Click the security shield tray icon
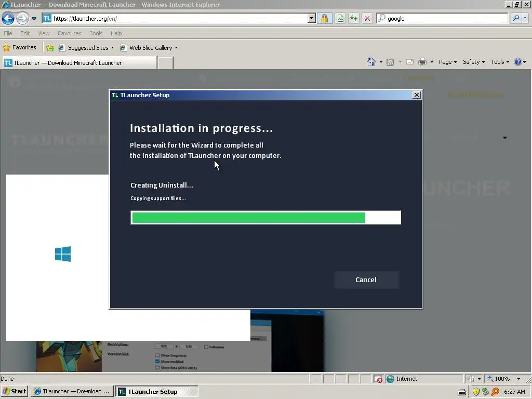The image size is (532, 399). point(476,392)
